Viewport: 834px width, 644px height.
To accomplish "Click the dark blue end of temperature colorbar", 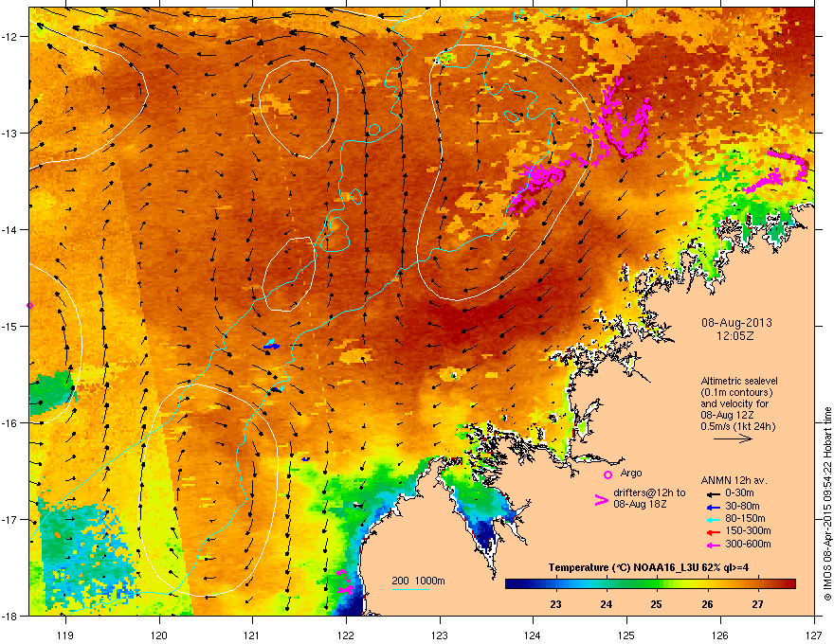I will pyautogui.click(x=510, y=584).
